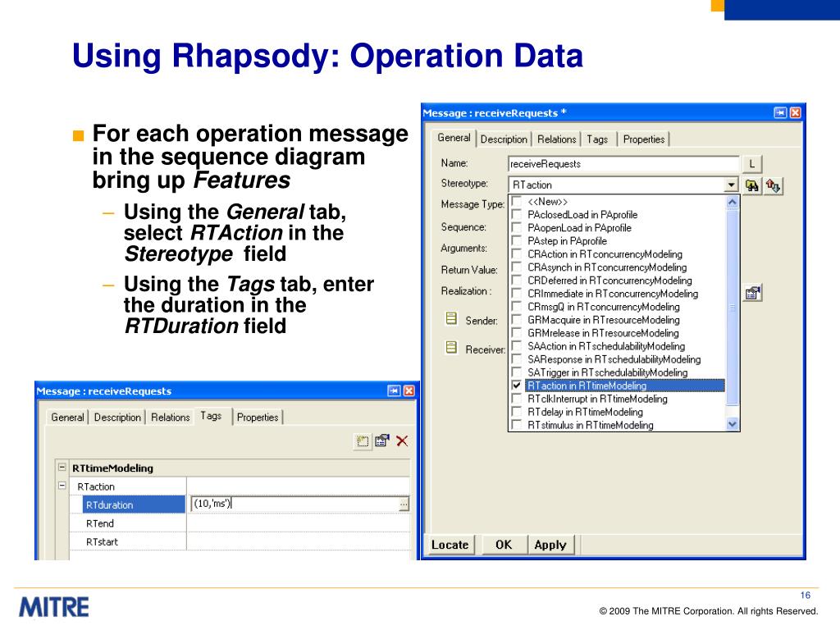Select the RTend tag row
This screenshot has height=630, width=840.
coord(240,523)
